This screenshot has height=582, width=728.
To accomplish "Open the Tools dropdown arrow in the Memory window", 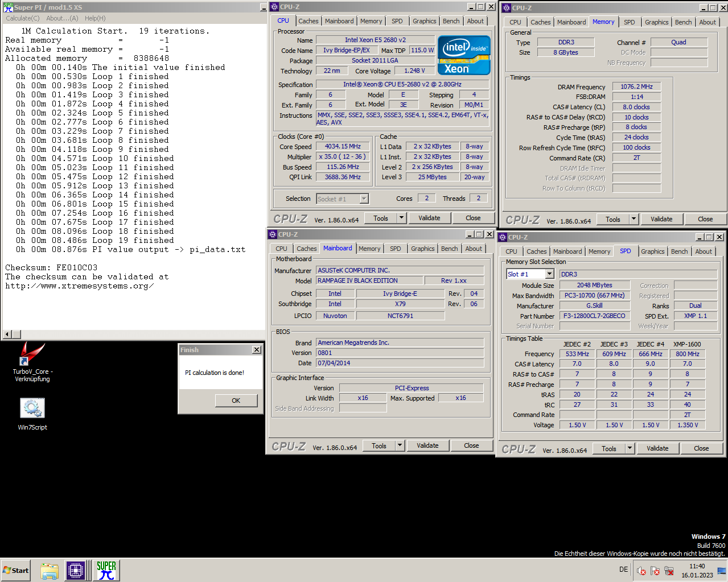I will coord(634,219).
